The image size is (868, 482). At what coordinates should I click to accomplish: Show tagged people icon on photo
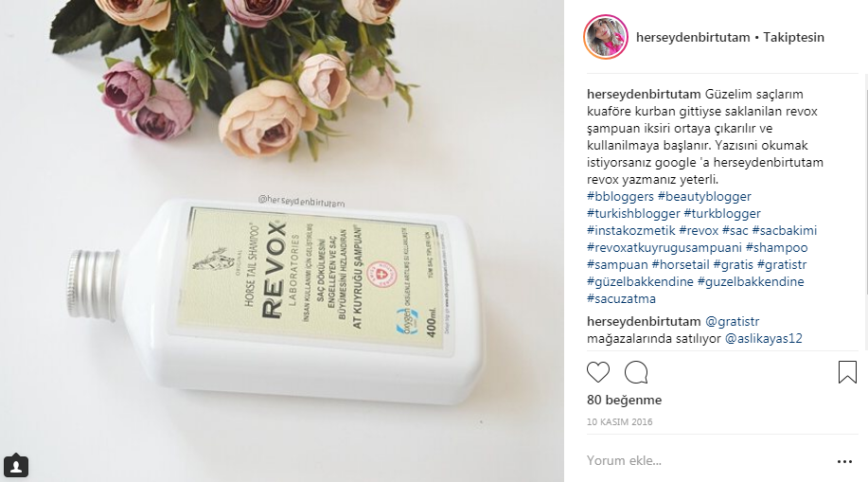coord(16,465)
